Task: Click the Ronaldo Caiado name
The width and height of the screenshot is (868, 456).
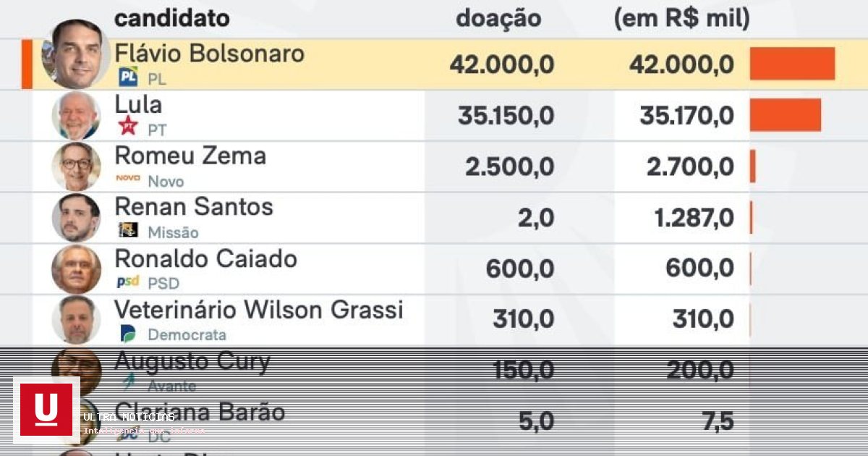Action: [206, 258]
